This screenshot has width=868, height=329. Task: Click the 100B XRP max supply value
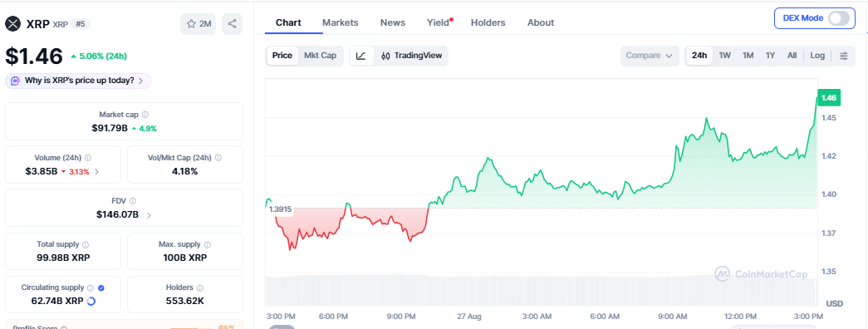pyautogui.click(x=185, y=258)
